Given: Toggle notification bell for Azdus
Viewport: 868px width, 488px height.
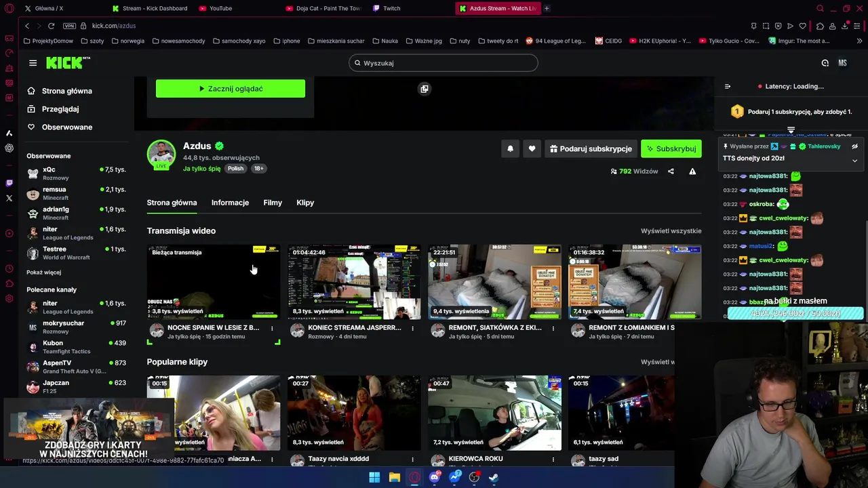Looking at the screenshot, I should 510,148.
